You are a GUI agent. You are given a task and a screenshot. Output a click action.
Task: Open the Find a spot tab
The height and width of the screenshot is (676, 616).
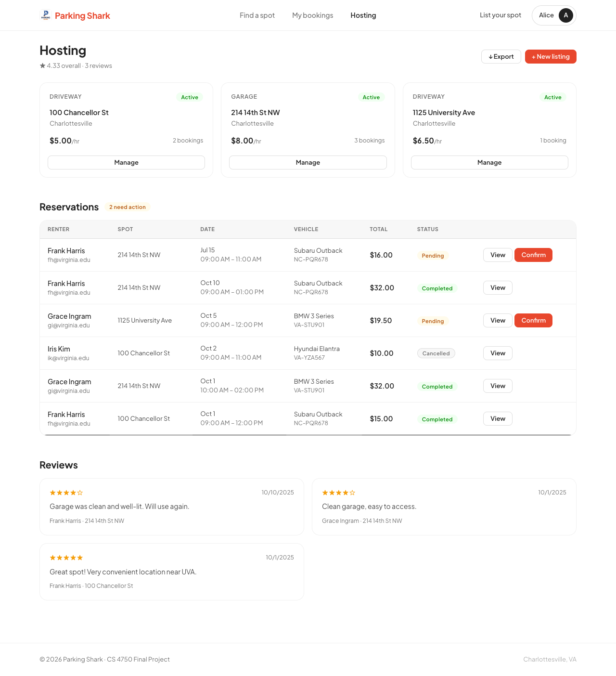[x=257, y=15]
